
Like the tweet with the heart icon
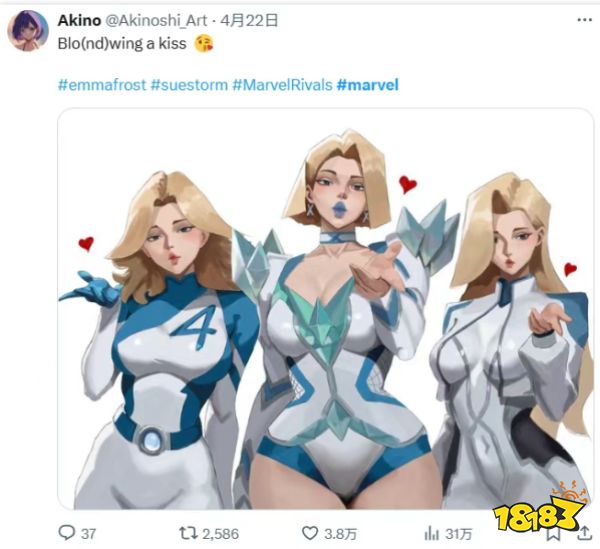coord(310,533)
